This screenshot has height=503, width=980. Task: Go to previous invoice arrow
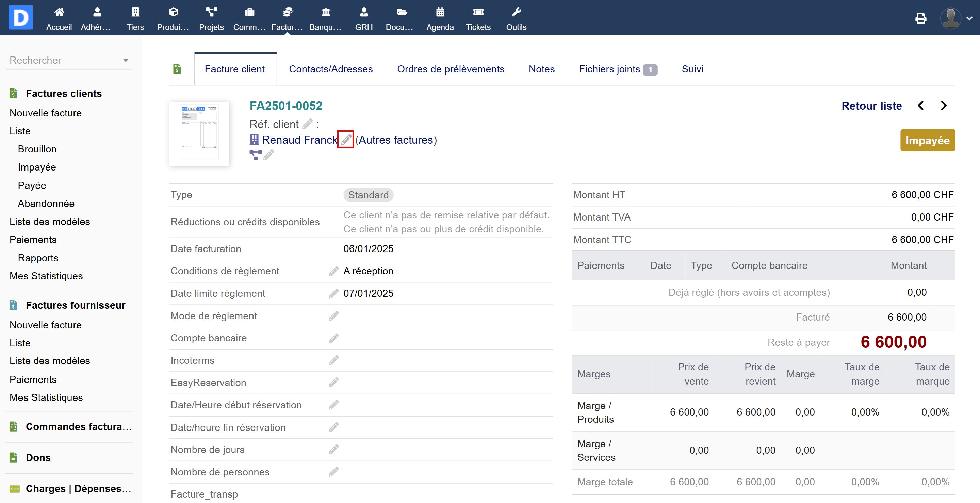coord(921,106)
